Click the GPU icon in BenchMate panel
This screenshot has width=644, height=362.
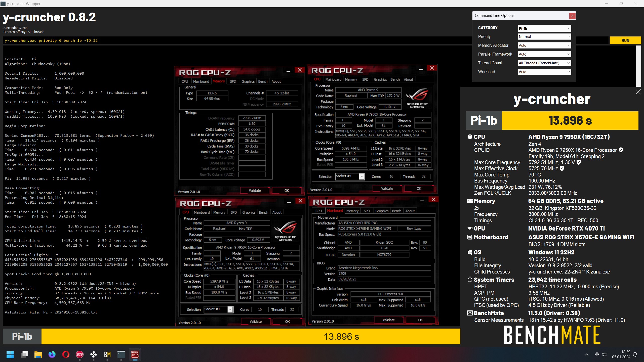click(470, 229)
